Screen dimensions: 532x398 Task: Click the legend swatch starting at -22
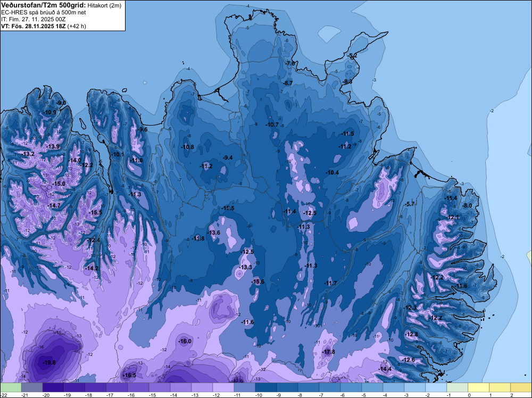coord(11,387)
